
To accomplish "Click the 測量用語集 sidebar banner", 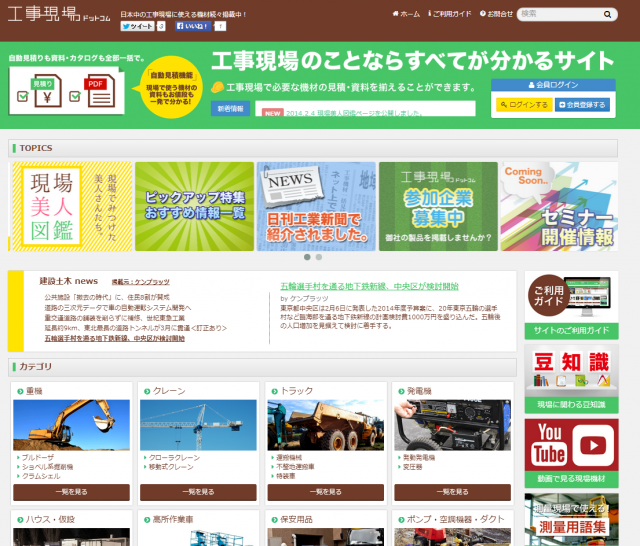I will [571, 519].
